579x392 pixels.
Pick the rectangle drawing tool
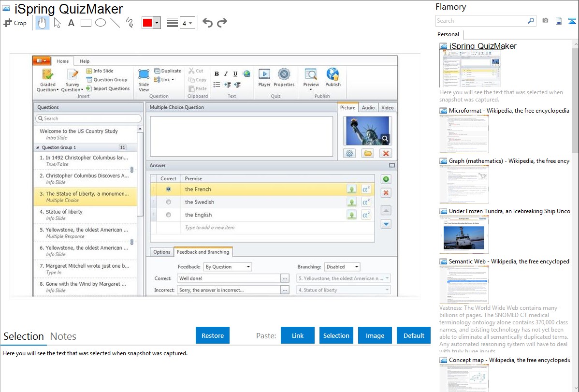[86, 23]
